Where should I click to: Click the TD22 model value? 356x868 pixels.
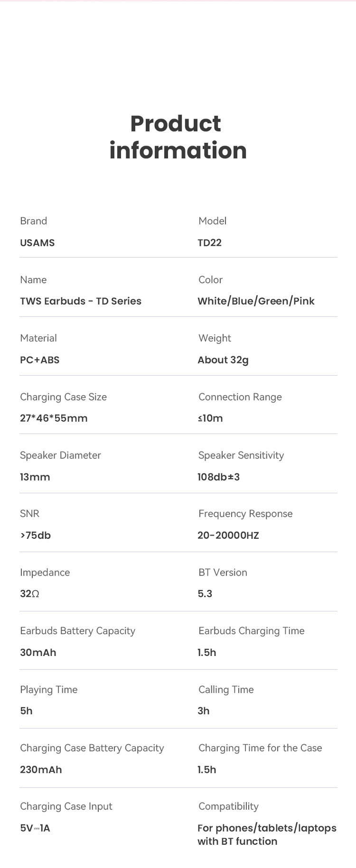click(210, 243)
